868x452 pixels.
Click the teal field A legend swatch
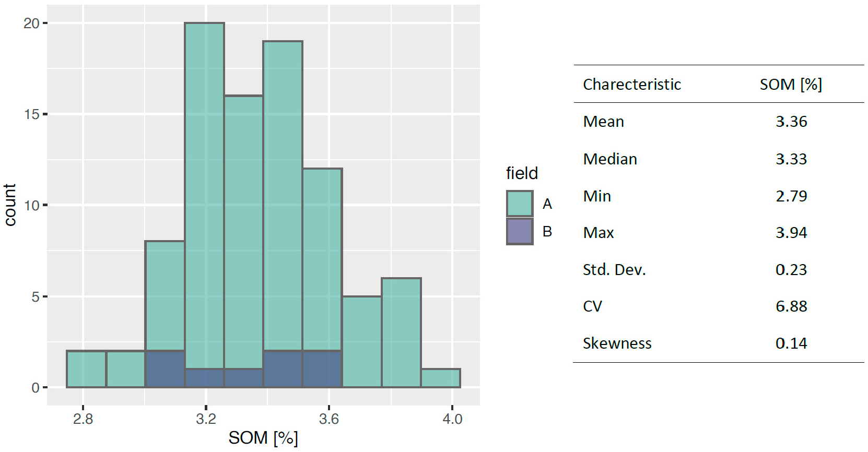(x=519, y=203)
